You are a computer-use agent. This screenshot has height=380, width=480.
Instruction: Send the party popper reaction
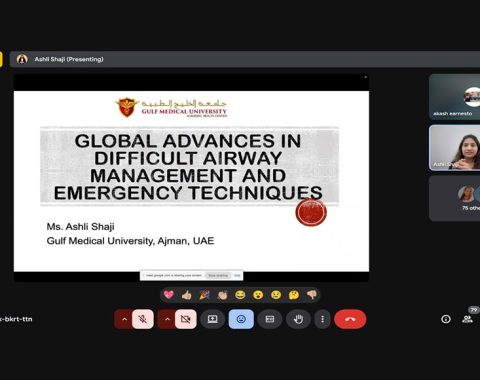point(205,295)
